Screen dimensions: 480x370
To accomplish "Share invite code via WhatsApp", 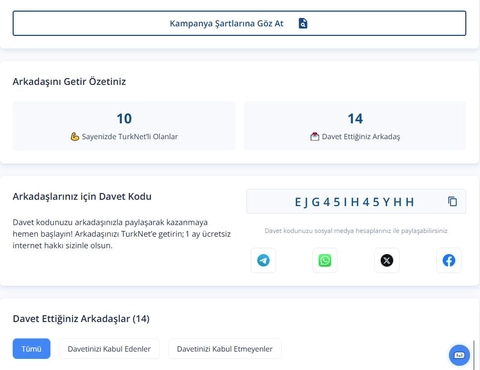I will click(x=325, y=260).
